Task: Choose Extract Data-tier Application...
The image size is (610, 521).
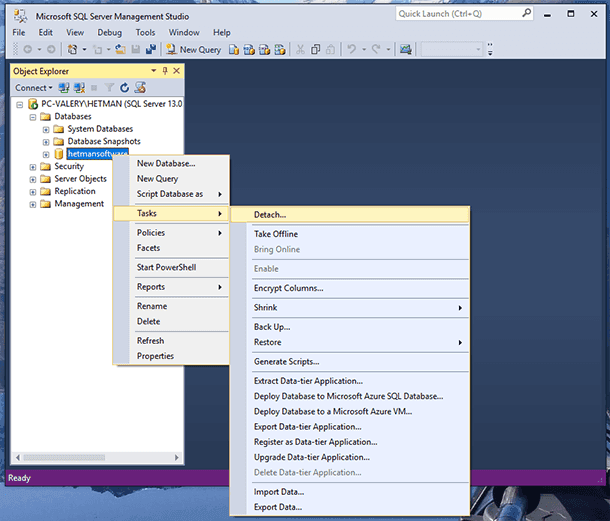Action: click(350, 381)
